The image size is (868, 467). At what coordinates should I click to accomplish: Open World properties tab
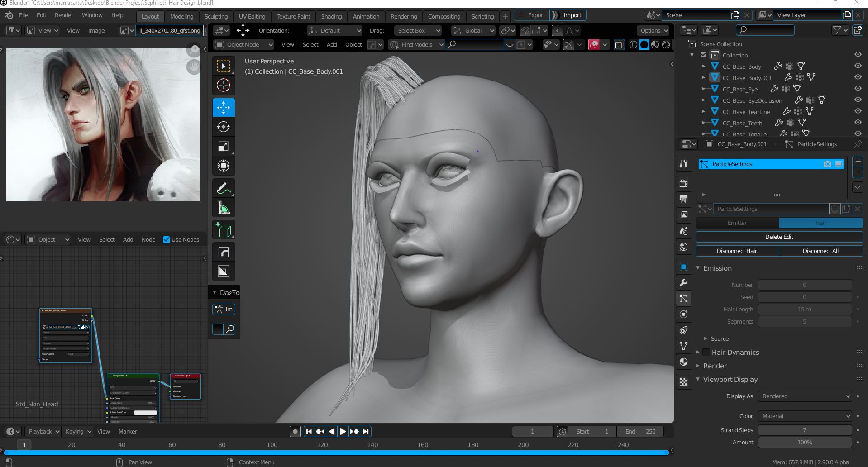[x=684, y=247]
